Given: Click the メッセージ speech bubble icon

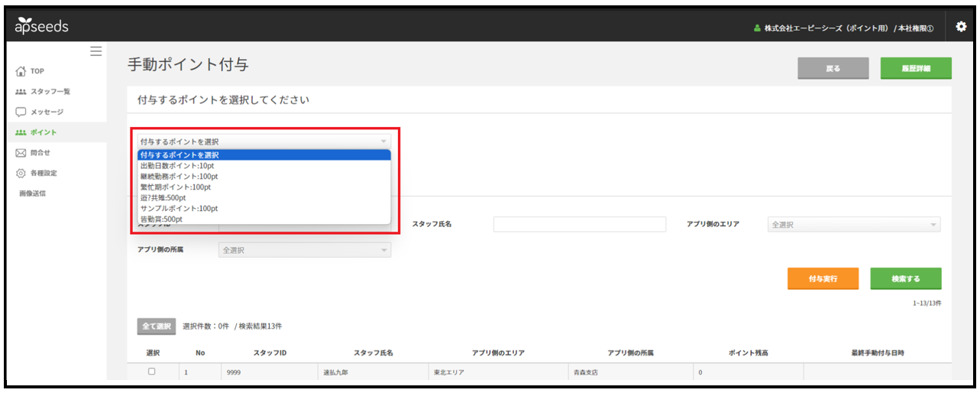Looking at the screenshot, I should click(21, 112).
